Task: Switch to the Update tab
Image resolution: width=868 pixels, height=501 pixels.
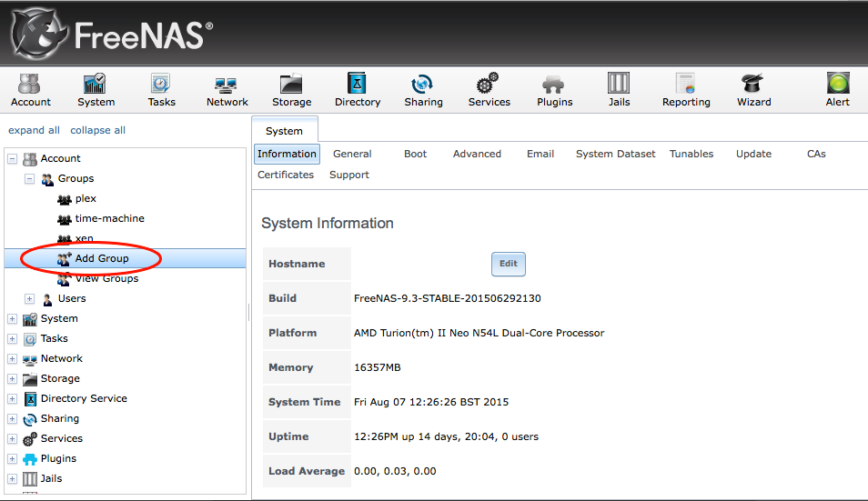Action: [753, 154]
